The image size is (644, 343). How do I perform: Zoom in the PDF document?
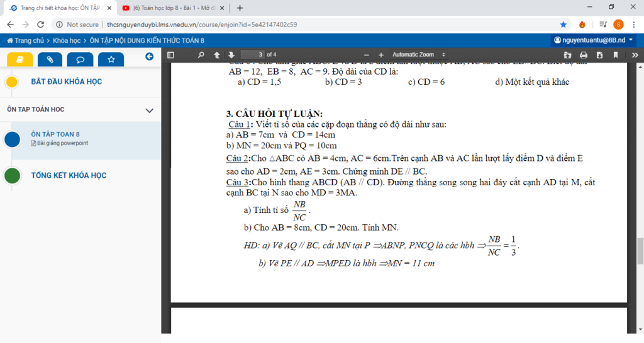[380, 55]
